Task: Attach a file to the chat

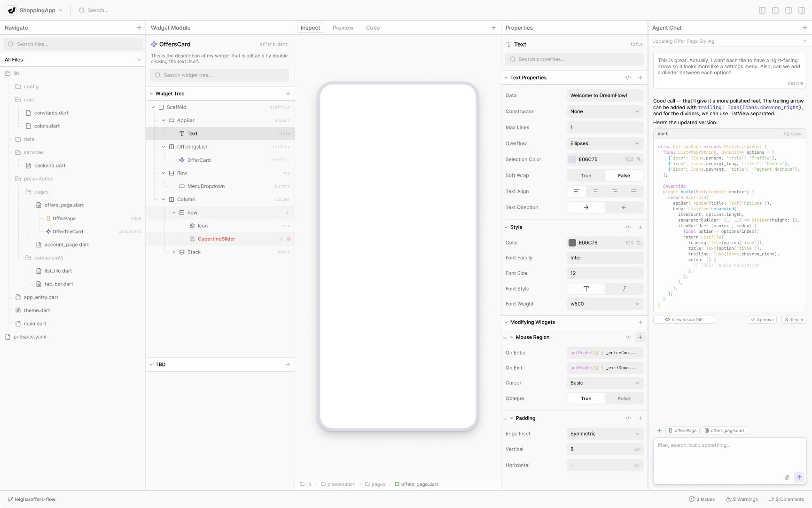Action: [x=787, y=477]
